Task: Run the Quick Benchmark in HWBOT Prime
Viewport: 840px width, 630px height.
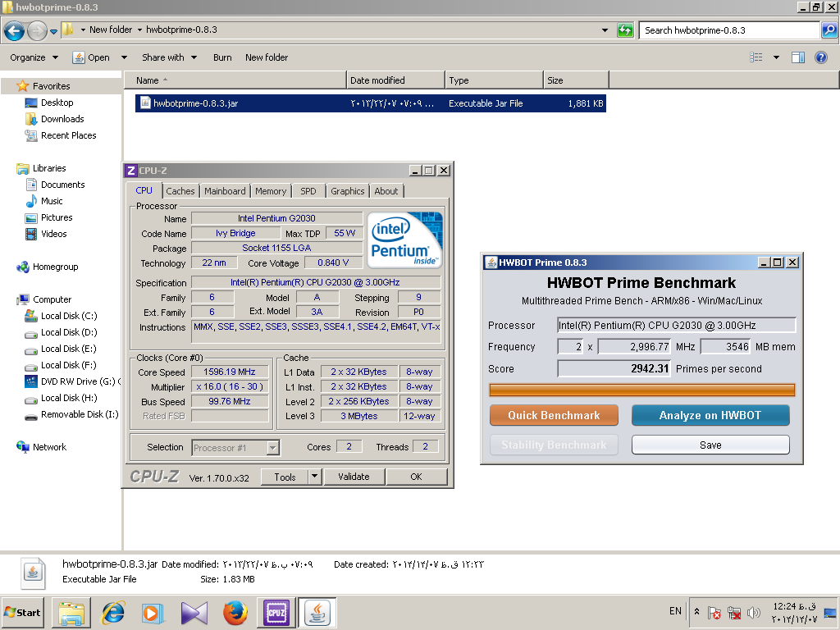Action: pos(554,415)
